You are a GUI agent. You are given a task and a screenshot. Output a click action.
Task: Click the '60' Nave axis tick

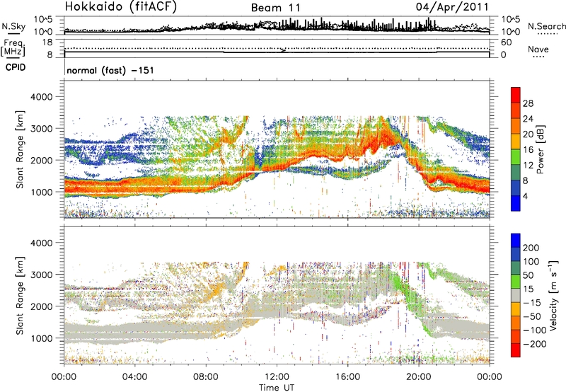[x=507, y=42]
